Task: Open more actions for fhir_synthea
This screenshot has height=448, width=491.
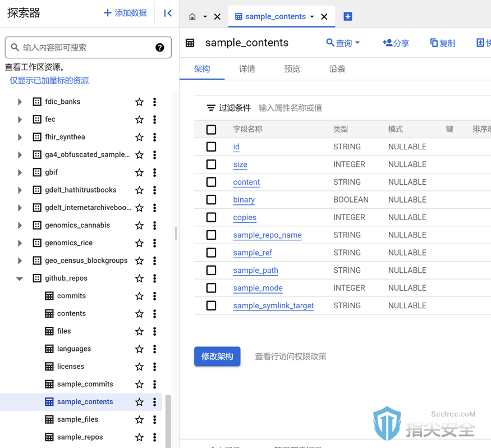Action: click(154, 137)
